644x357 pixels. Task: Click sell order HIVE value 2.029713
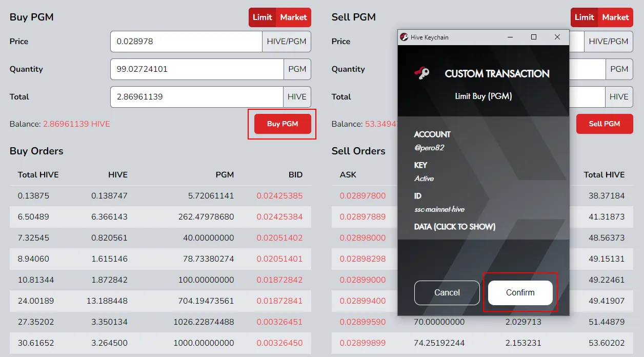(523, 322)
